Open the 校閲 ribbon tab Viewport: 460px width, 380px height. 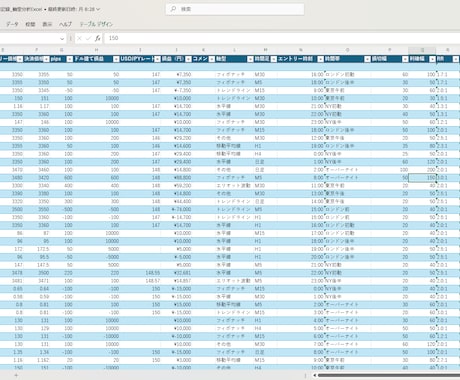pos(30,24)
